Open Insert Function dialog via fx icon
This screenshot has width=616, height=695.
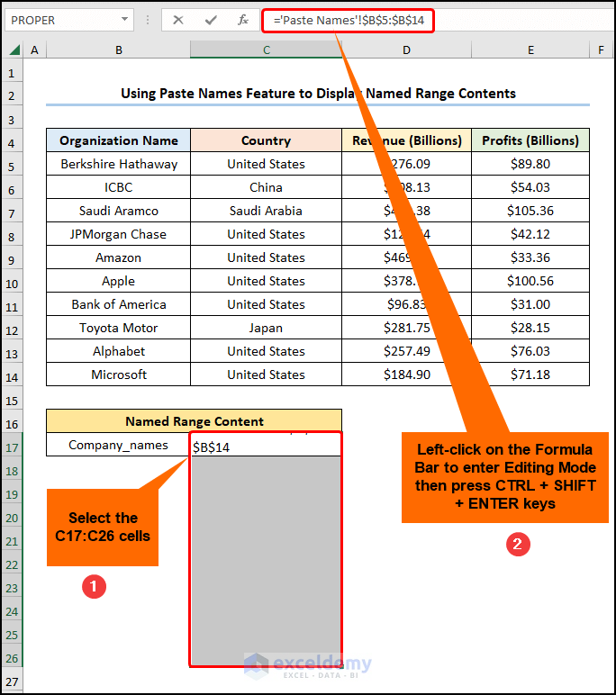[242, 20]
